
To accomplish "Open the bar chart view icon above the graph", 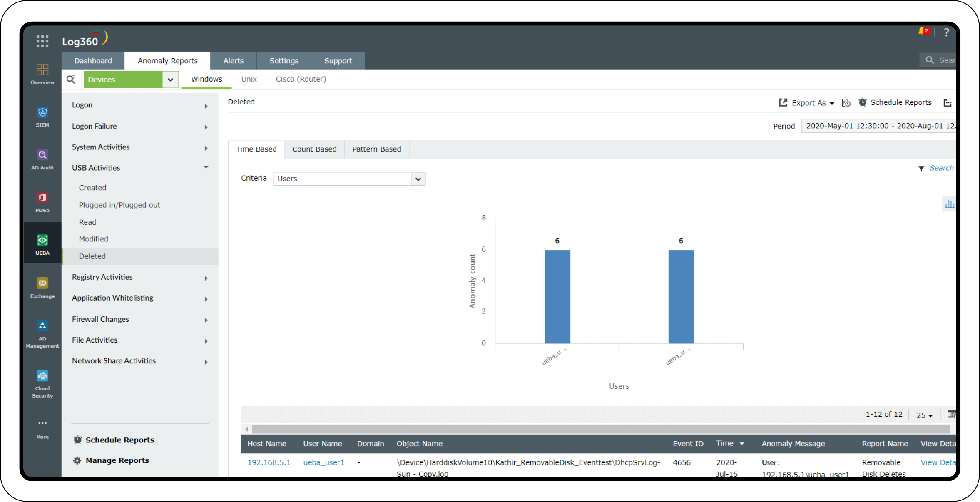I will click(x=950, y=204).
